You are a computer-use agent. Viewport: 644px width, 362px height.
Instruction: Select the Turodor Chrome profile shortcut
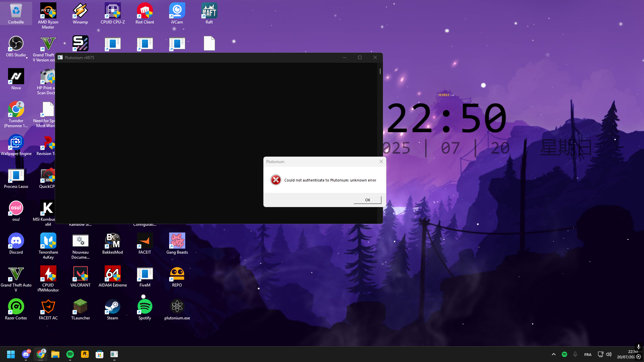click(16, 115)
